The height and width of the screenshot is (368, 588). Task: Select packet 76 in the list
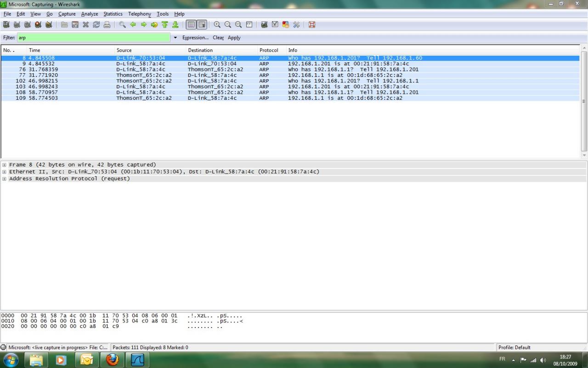(x=290, y=69)
